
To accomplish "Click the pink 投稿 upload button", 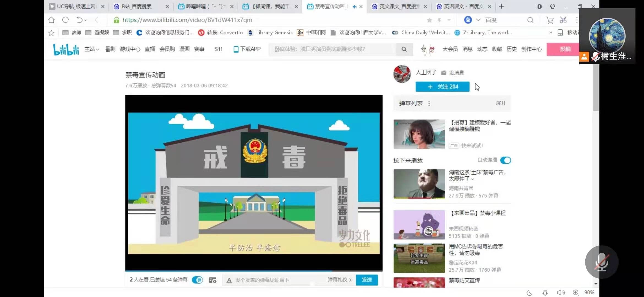I will [565, 49].
